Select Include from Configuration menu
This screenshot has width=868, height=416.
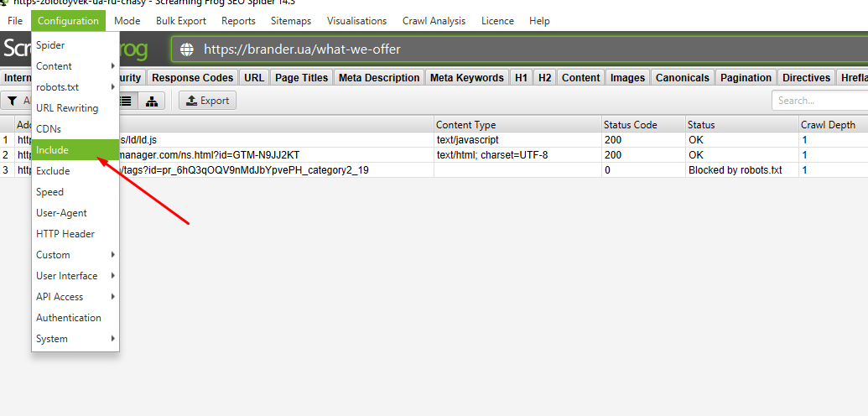point(53,150)
